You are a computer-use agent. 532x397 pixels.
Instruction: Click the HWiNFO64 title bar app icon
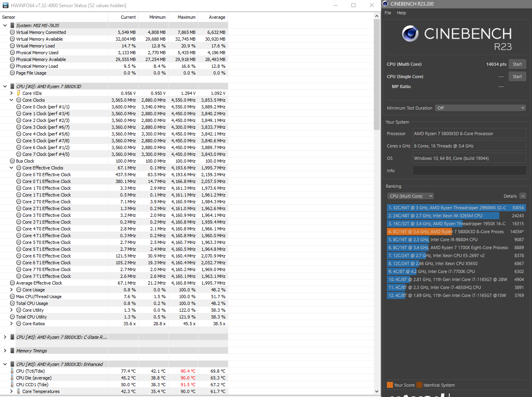point(5,5)
